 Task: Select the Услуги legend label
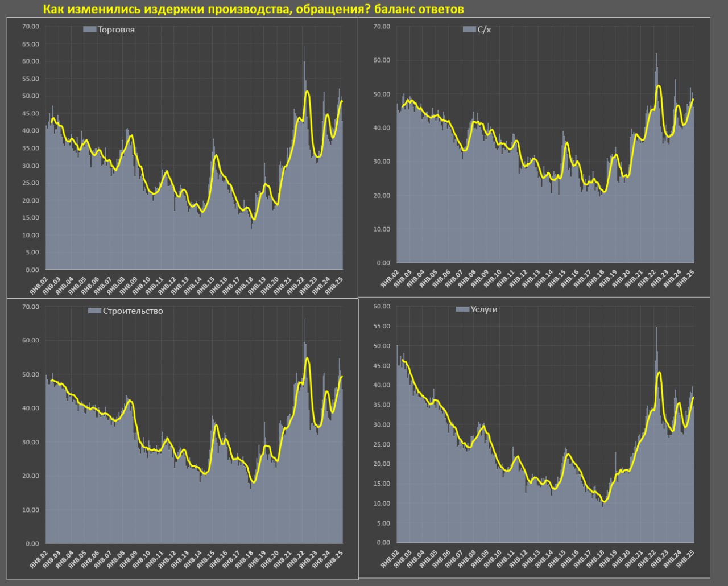pos(484,309)
